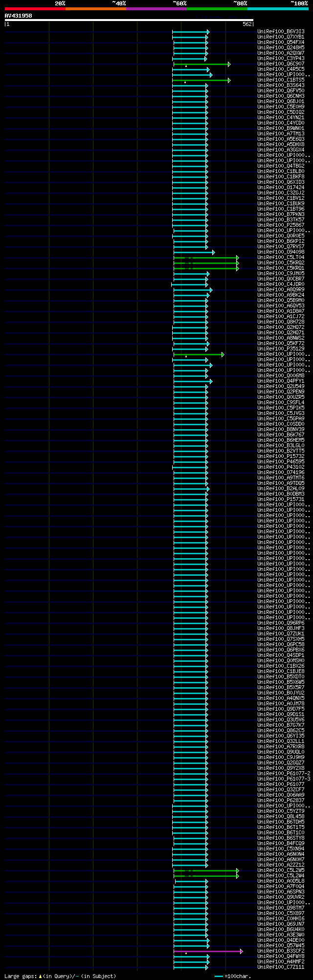Select the UniRef100_Q4SDP1 label

pos(281,655)
